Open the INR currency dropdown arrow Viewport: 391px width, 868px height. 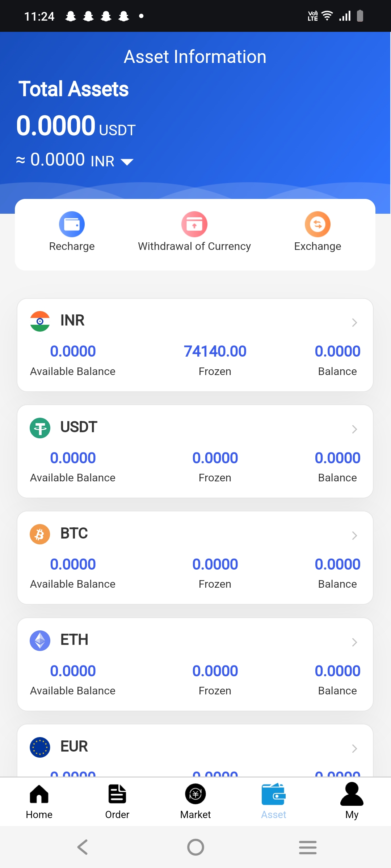tap(127, 162)
